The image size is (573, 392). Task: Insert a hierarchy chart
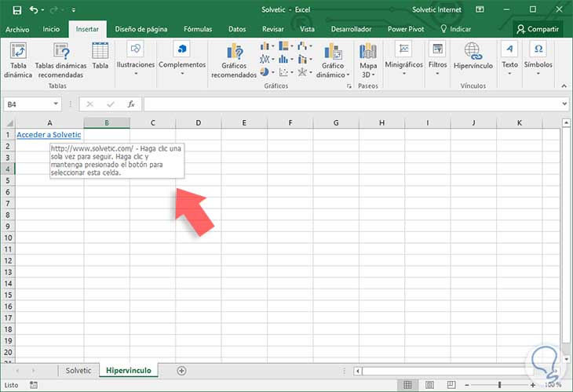pyautogui.click(x=286, y=46)
